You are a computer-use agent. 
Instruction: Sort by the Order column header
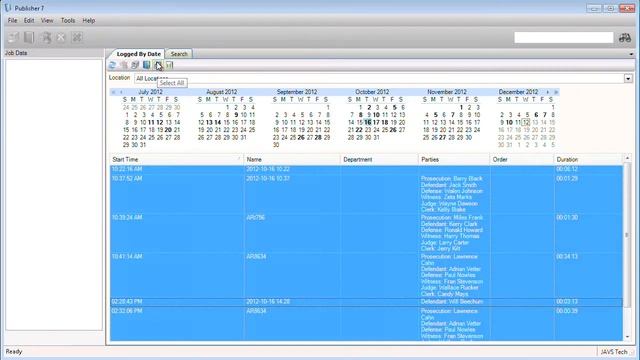click(522, 160)
